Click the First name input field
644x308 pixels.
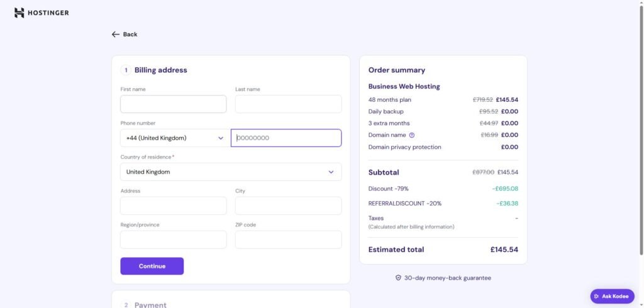click(x=174, y=104)
